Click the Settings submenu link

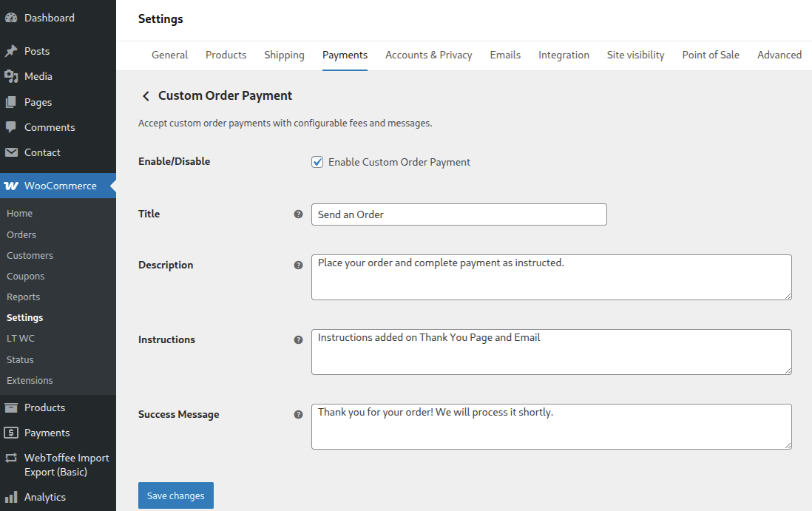click(25, 318)
